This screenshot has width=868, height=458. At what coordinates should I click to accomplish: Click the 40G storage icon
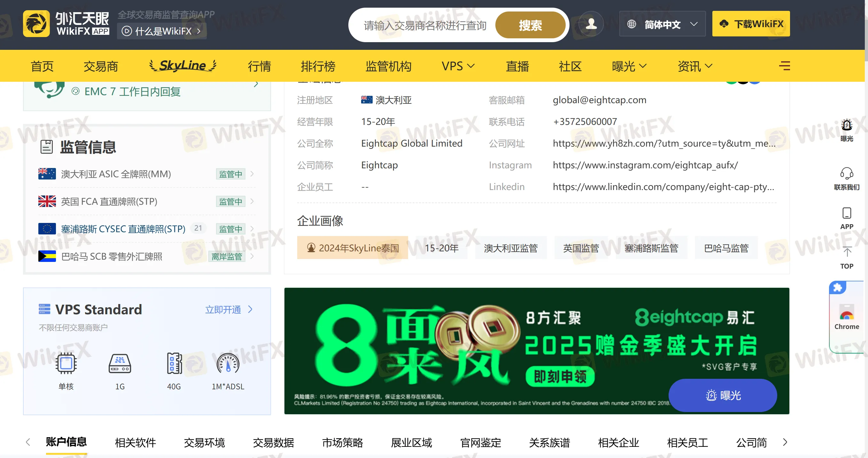pyautogui.click(x=174, y=363)
